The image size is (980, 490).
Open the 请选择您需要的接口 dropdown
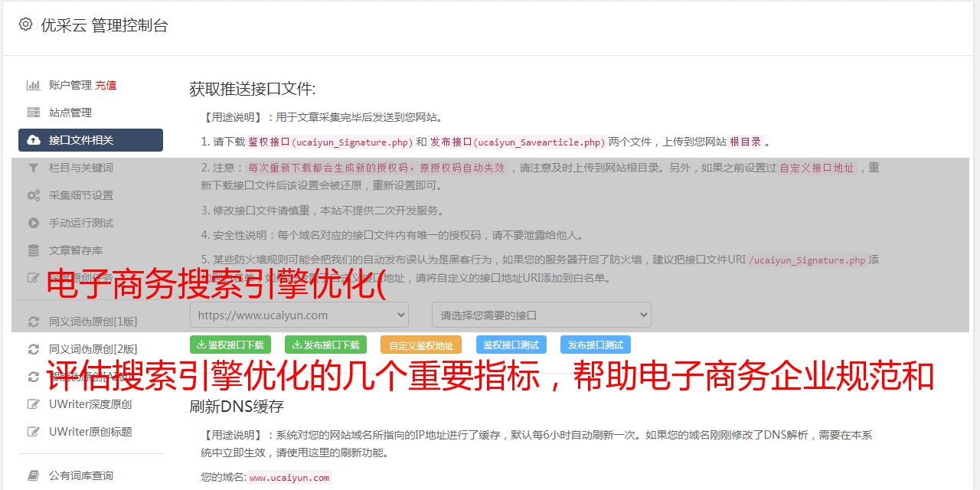pyautogui.click(x=541, y=315)
